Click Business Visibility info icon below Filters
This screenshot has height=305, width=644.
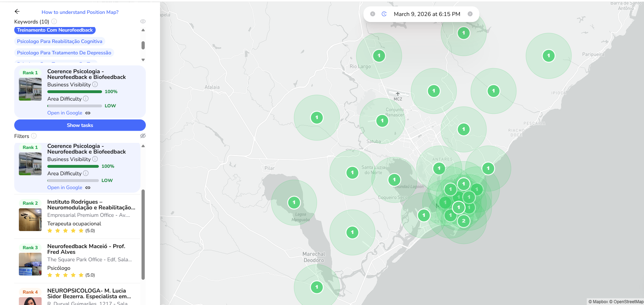coord(95,159)
